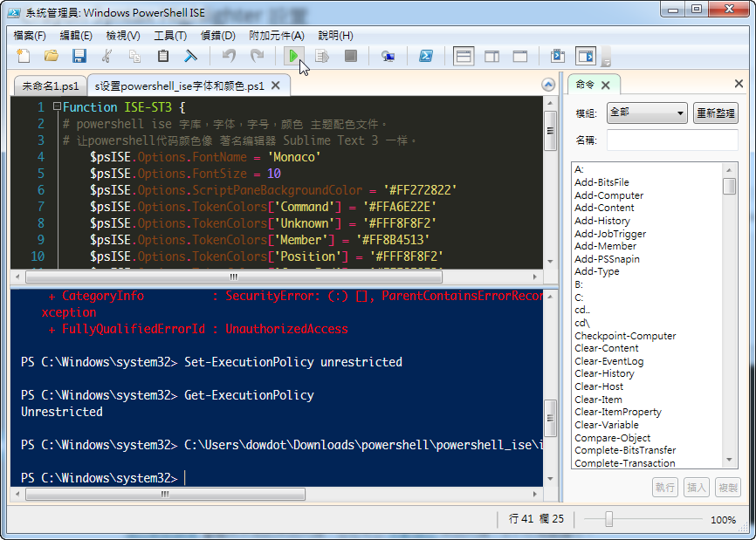The height and width of the screenshot is (540, 756).
Task: Open the 檔案(F) menu
Action: 30,35
